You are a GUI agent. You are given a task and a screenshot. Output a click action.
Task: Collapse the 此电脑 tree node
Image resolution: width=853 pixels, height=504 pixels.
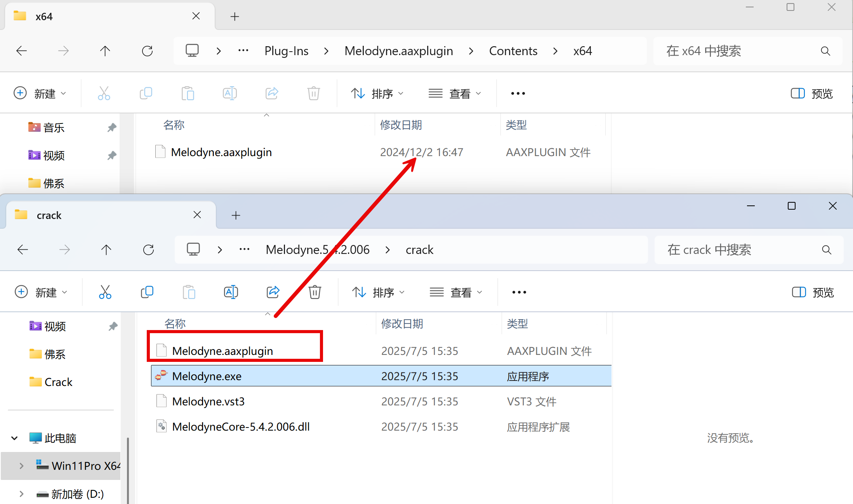point(14,438)
